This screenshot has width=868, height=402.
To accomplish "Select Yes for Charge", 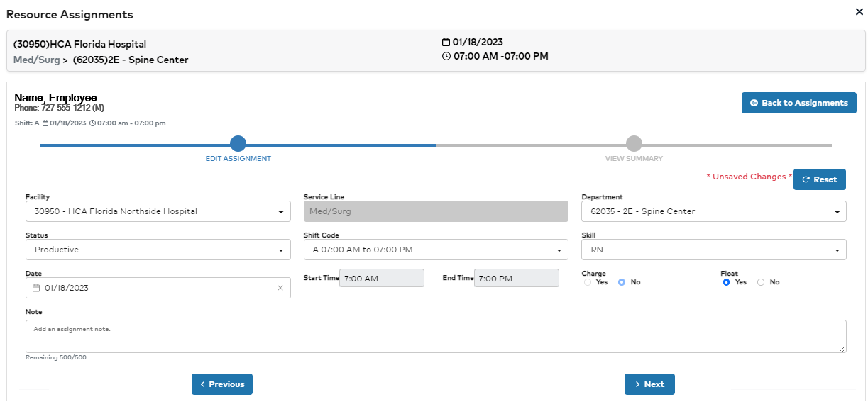I will tap(587, 282).
